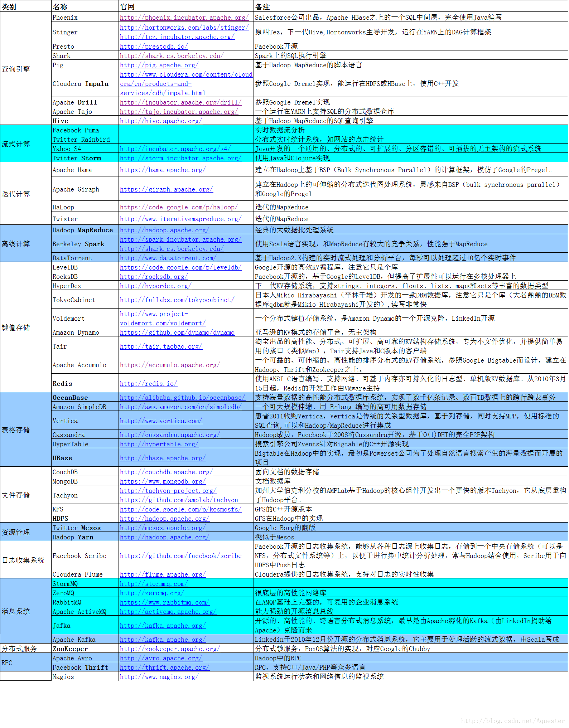Open the datatorrent.com link

tap(168, 258)
